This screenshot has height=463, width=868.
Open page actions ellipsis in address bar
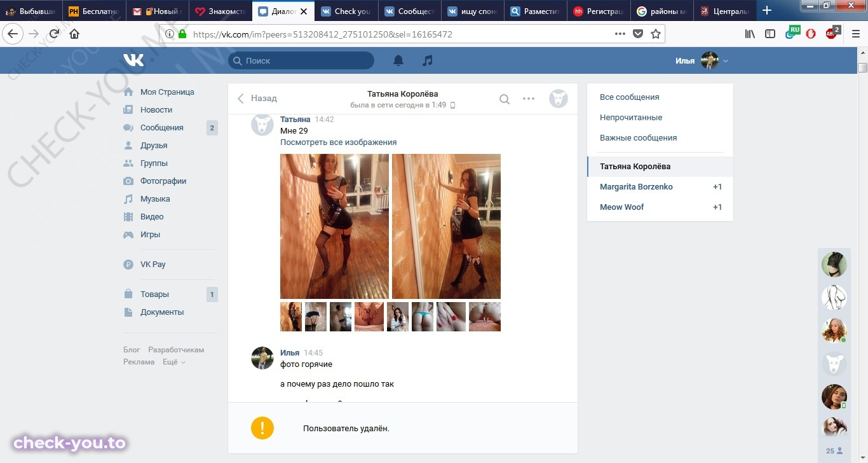620,34
